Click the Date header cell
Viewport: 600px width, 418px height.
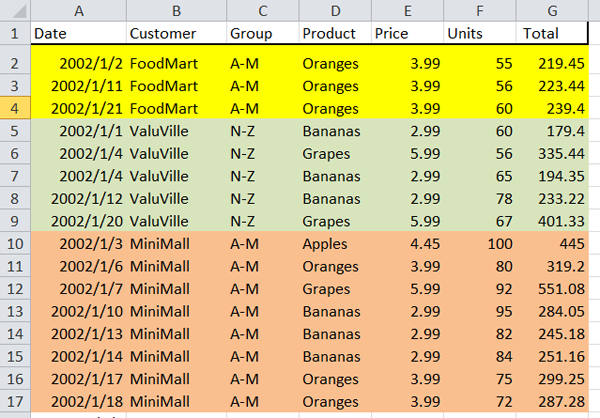[78, 33]
